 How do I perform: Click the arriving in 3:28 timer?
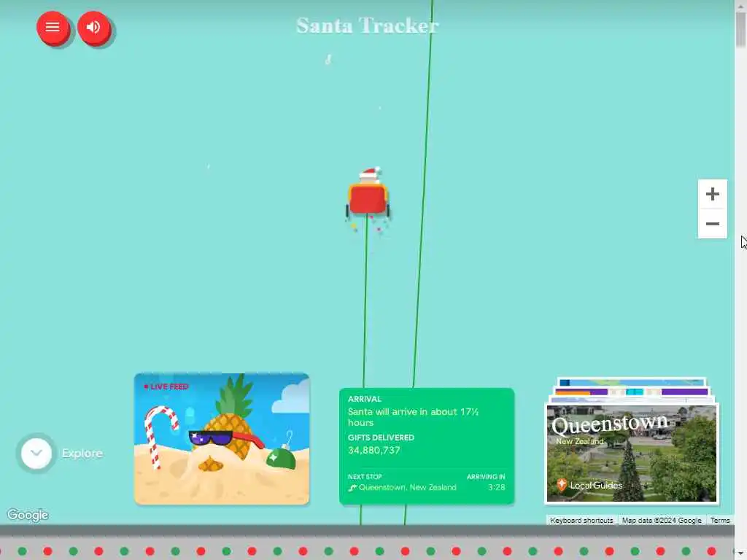[496, 487]
